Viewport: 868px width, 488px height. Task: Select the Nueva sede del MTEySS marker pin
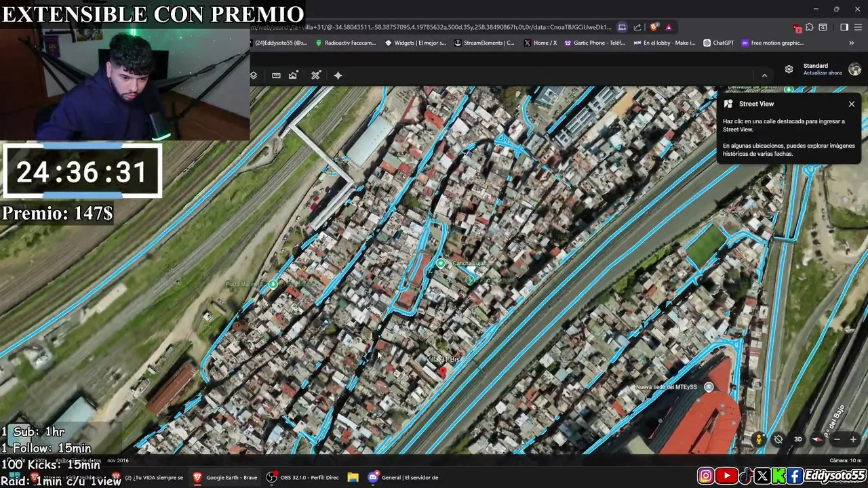pyautogui.click(x=709, y=387)
